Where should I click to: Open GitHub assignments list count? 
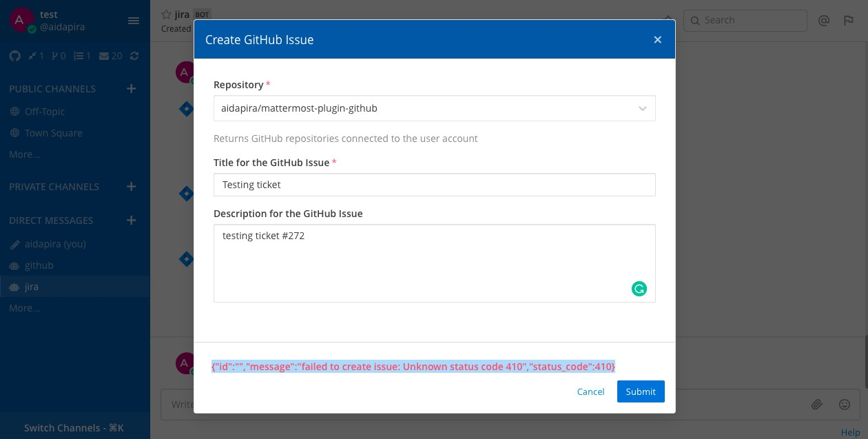pyautogui.click(x=82, y=56)
